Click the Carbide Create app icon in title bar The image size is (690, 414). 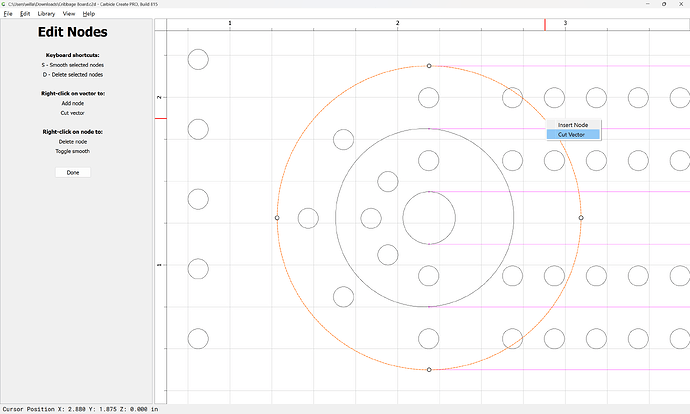coord(4,4)
